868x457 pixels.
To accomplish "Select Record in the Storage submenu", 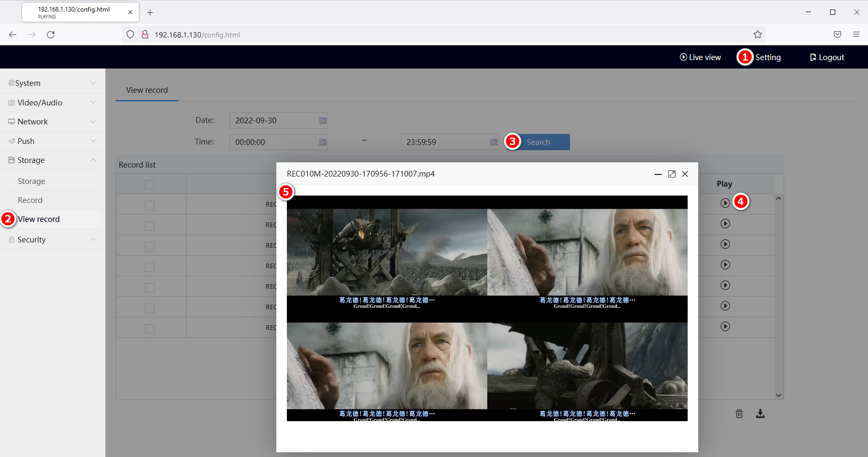I will pos(30,200).
